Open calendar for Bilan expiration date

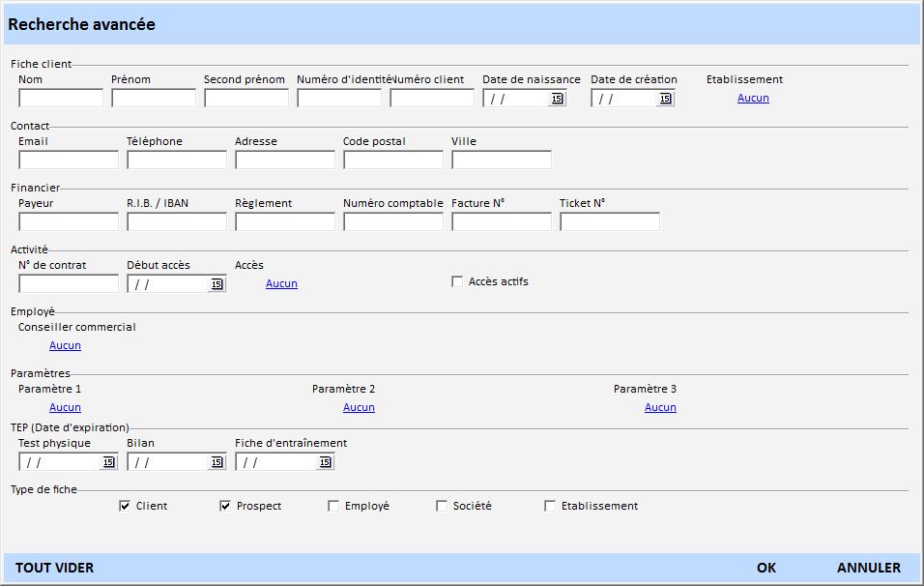tap(217, 462)
